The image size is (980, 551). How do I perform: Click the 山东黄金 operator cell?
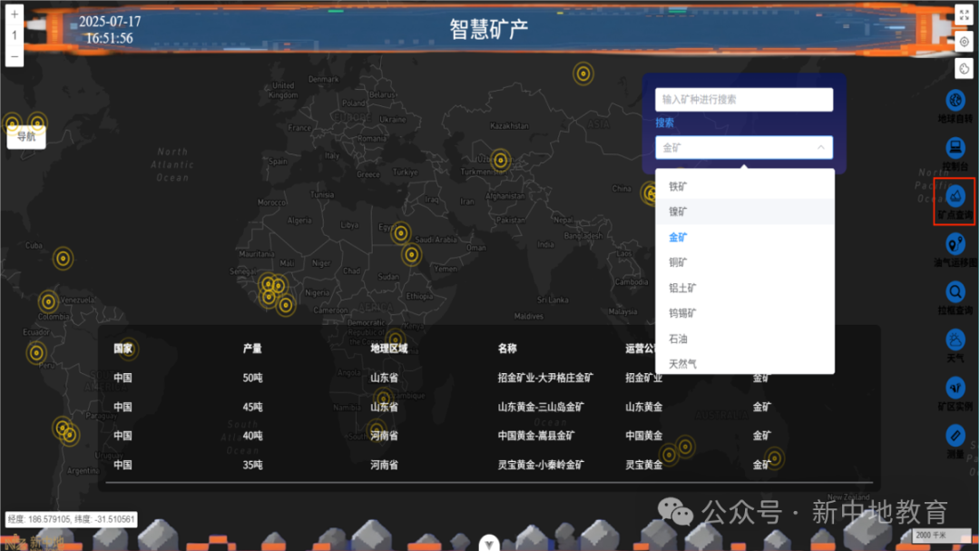(643, 408)
